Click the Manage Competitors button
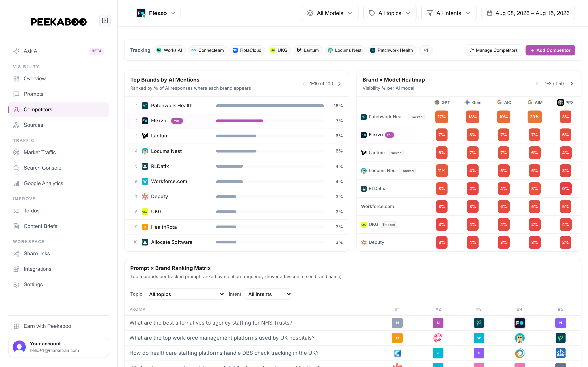This screenshot has height=367, width=588. [494, 50]
